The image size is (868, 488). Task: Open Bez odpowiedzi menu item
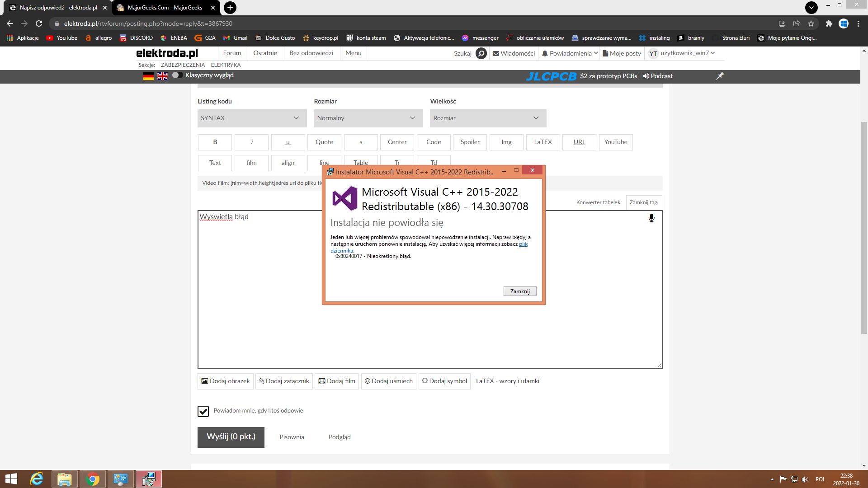[x=311, y=53]
